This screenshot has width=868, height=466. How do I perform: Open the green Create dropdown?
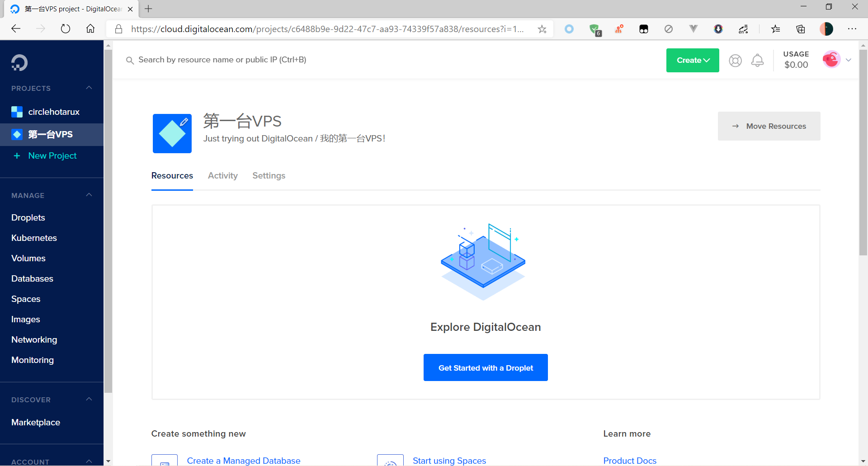(x=693, y=60)
